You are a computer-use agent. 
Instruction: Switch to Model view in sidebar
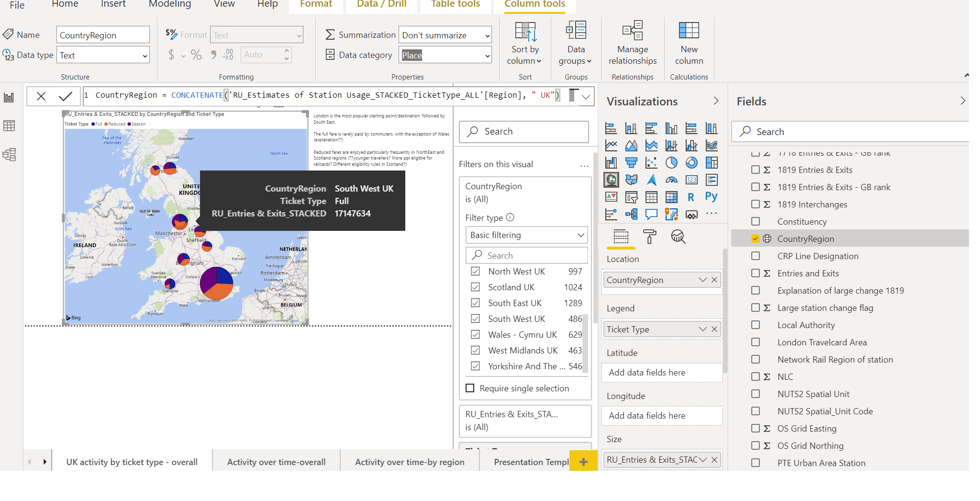coord(9,154)
